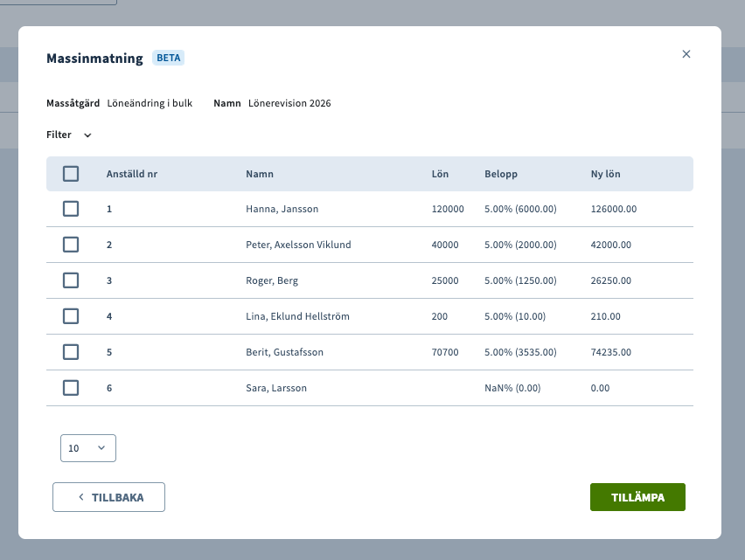This screenshot has width=745, height=560.
Task: Check the box for Peter, Axelsson Viklund
Action: point(71,245)
